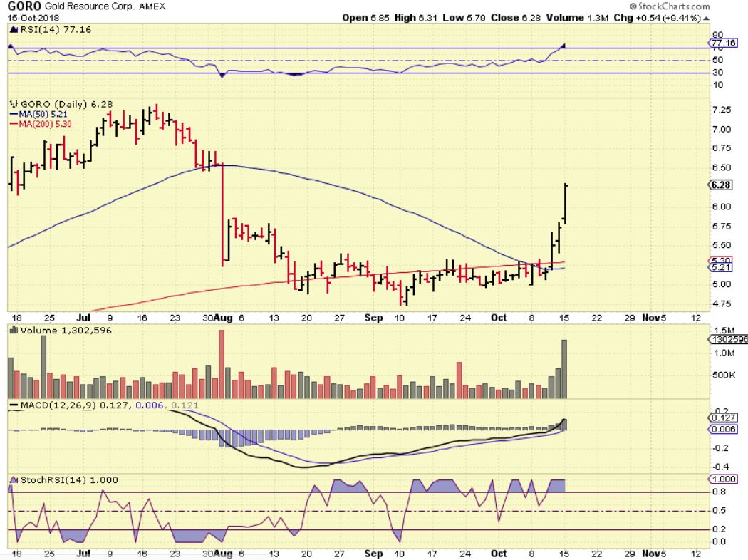748x560 pixels.
Task: Select the GORO ticker symbol in header
Action: coord(24,6)
